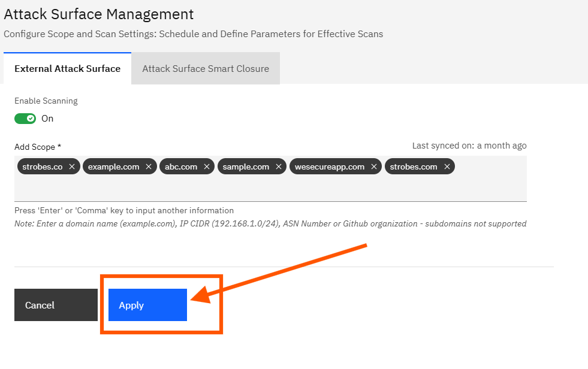The image size is (588, 369).
Task: Click the Cancel button
Action: pos(56,306)
